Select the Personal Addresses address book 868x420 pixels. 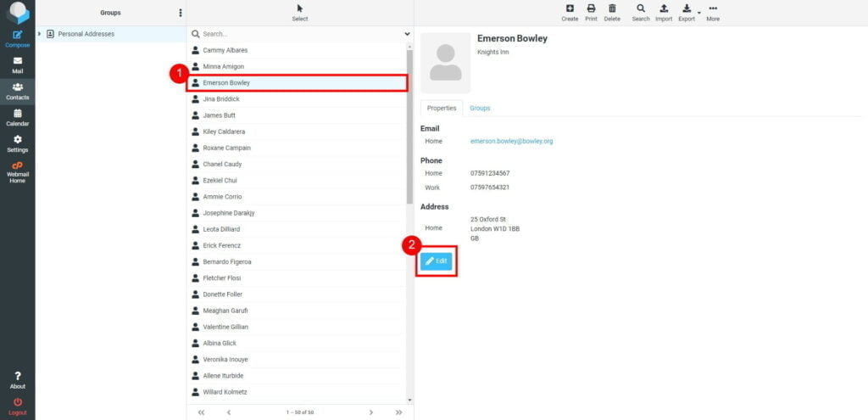pos(111,34)
